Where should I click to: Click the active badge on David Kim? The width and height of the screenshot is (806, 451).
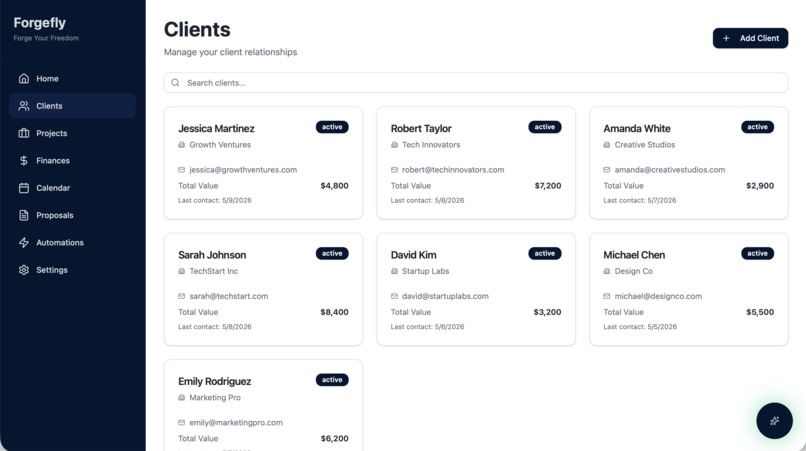click(545, 254)
